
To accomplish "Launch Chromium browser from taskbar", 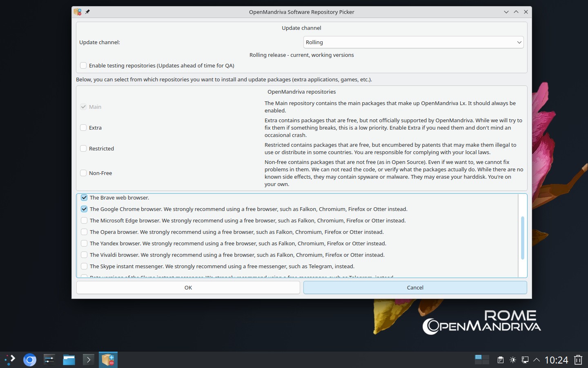I will pos(29,360).
